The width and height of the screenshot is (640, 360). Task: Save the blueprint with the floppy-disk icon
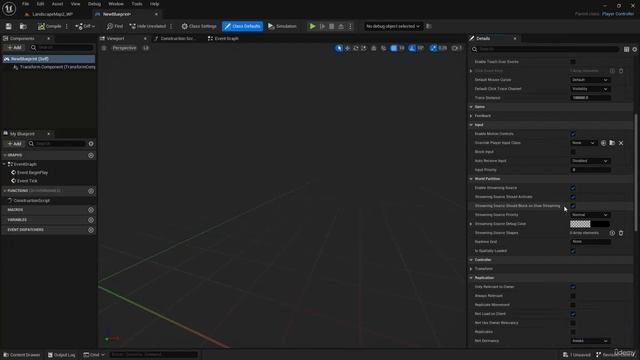point(9,26)
